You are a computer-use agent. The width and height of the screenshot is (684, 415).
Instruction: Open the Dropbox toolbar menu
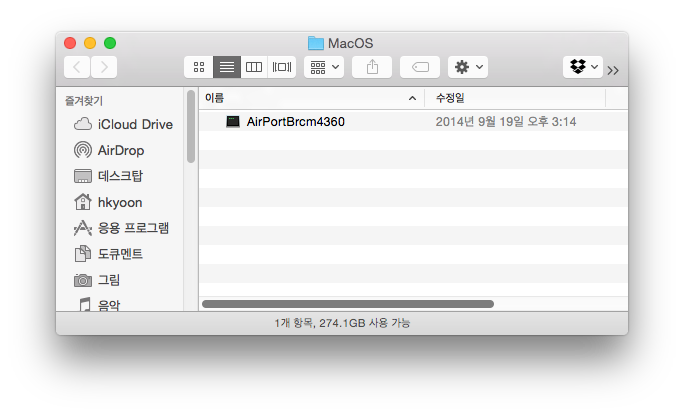click(583, 67)
